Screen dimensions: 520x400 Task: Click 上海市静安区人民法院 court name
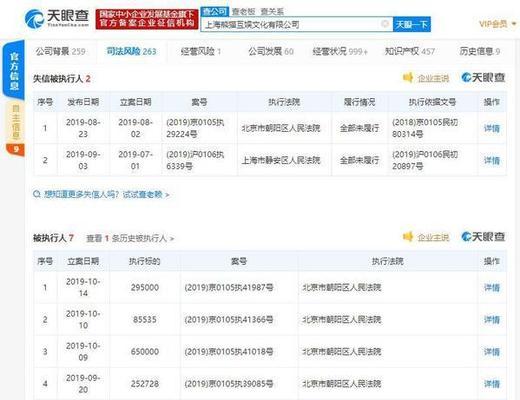click(x=281, y=160)
